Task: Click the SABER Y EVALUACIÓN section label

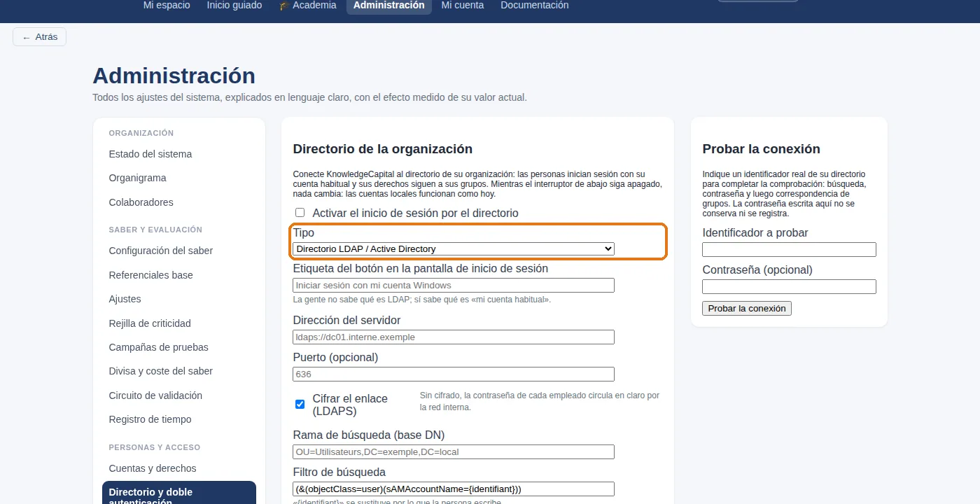Action: point(155,230)
